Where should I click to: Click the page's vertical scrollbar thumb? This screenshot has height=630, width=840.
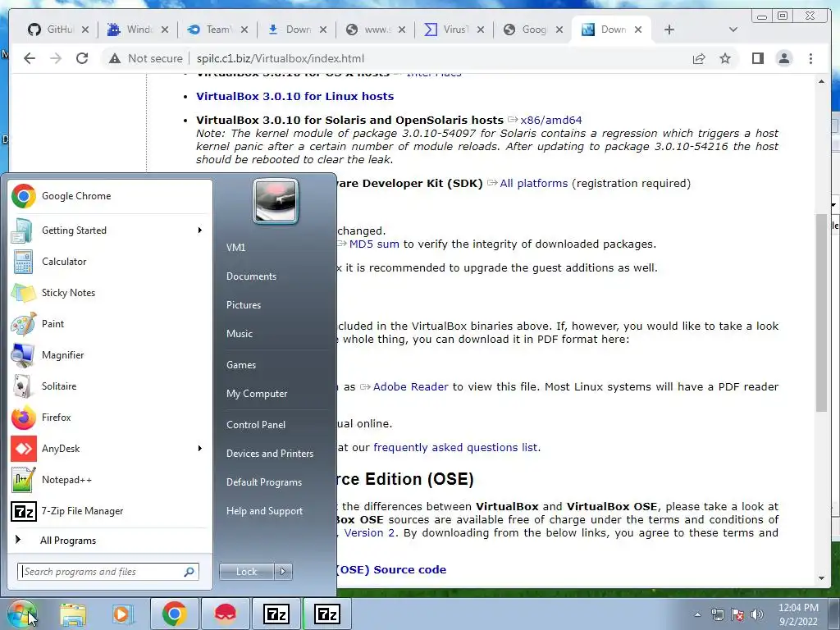(x=821, y=313)
